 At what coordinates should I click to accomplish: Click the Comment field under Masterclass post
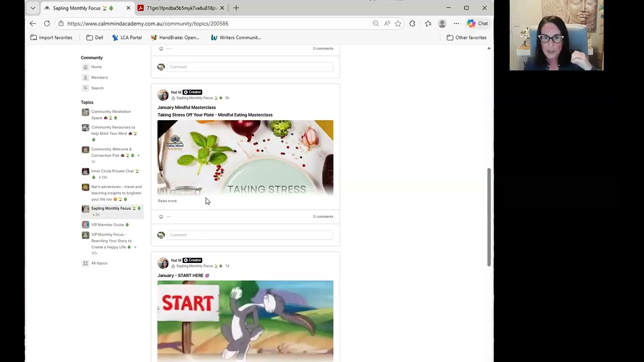[250, 235]
